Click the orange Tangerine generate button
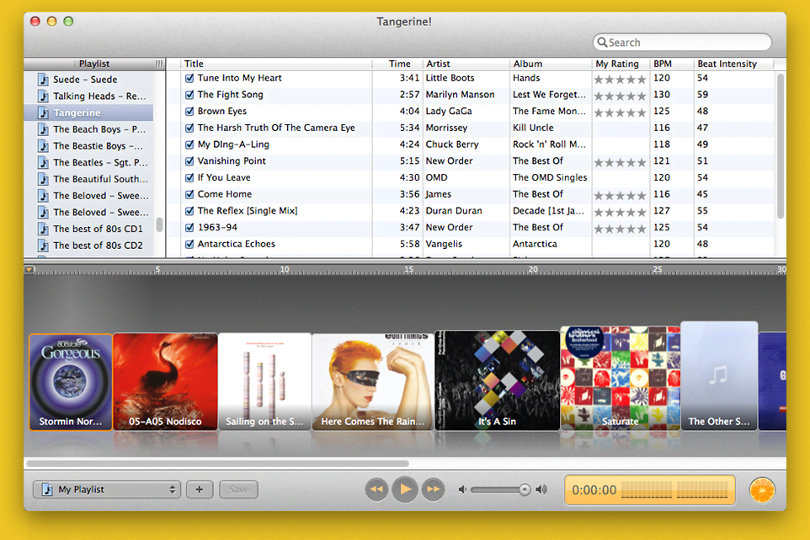Image resolution: width=810 pixels, height=540 pixels. coord(762,490)
